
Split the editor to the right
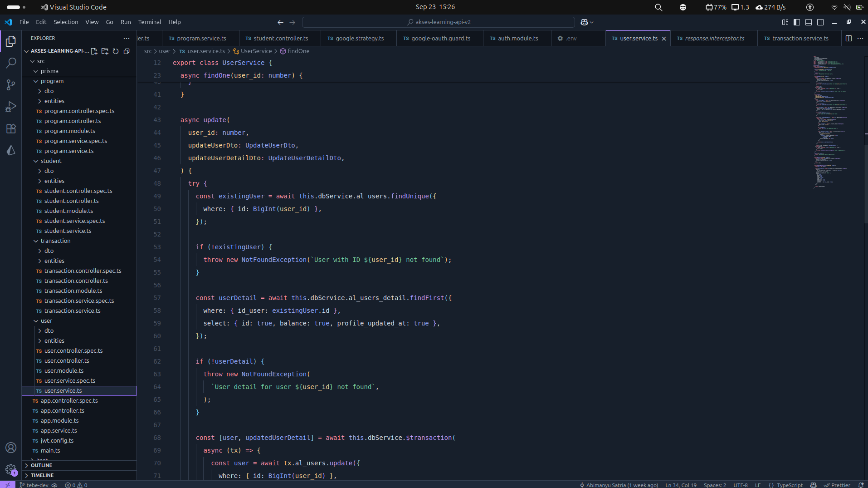click(x=848, y=39)
